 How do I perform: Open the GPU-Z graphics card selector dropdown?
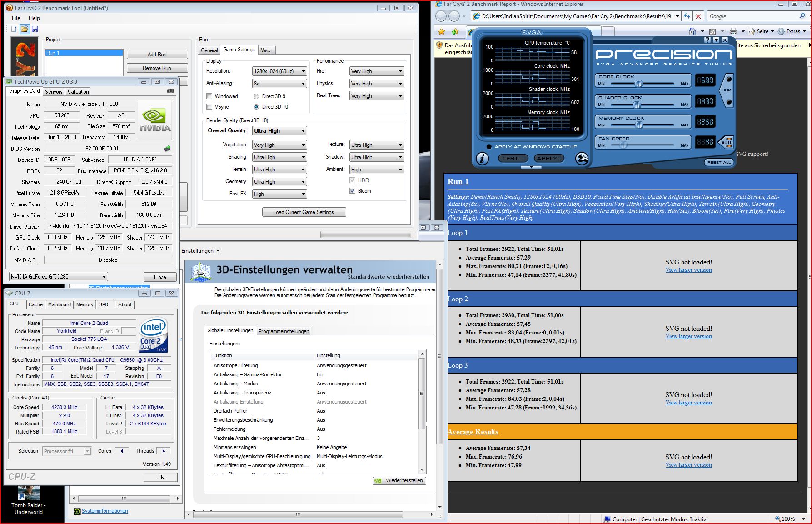coord(59,276)
